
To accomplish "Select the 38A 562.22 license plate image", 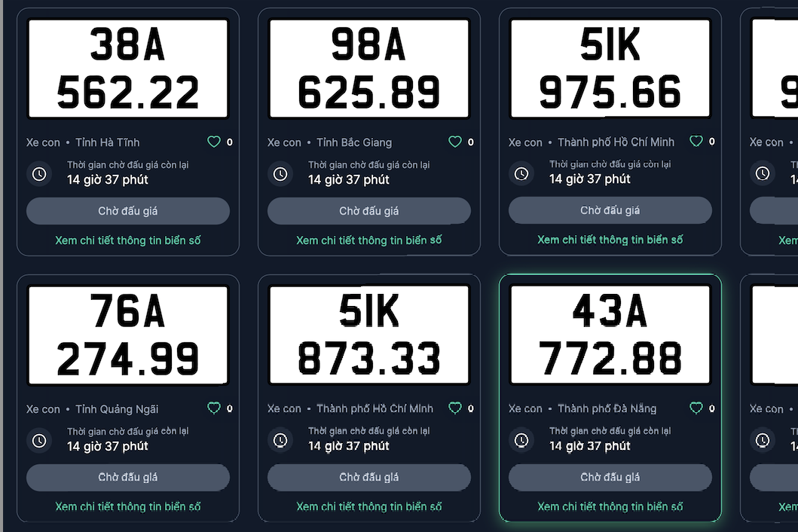I will click(x=128, y=69).
